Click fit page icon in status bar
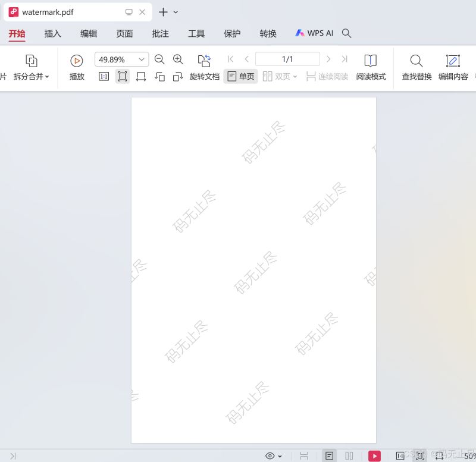Screen dimensions: 476x462 click(x=420, y=456)
